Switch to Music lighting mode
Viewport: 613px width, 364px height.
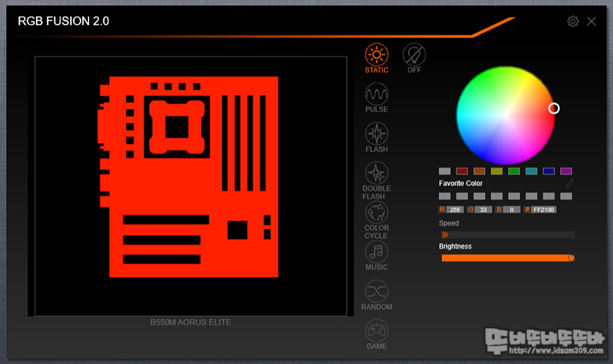click(377, 252)
